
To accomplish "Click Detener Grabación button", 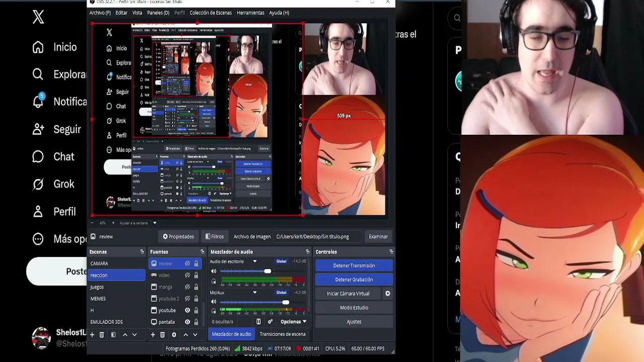I will pos(354,280).
